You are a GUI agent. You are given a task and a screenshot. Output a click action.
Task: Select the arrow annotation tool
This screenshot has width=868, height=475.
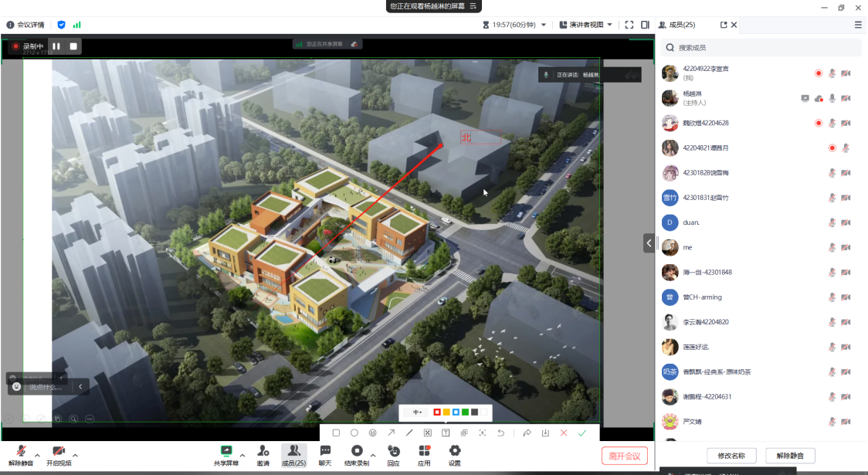pos(391,433)
